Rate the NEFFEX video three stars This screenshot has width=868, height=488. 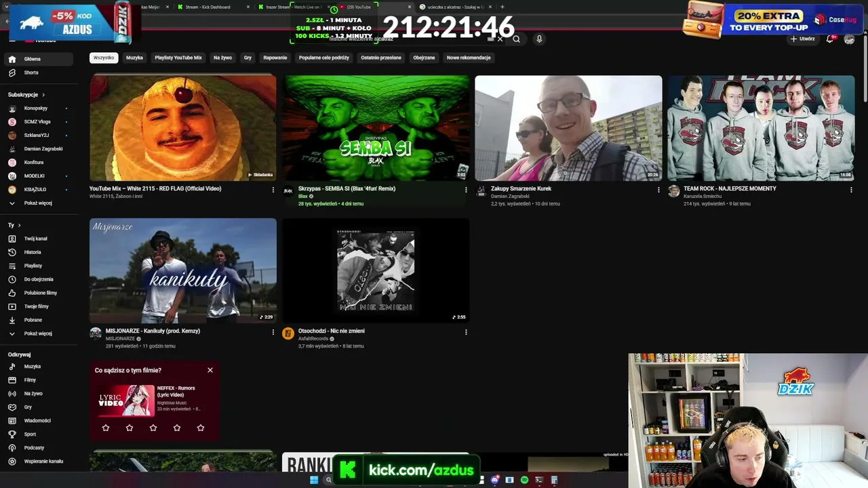153,428
